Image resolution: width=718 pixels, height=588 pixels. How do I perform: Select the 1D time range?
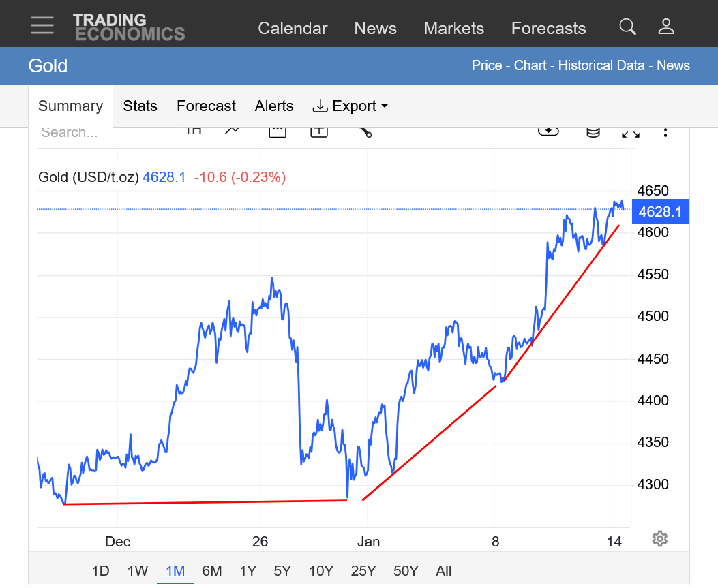coord(100,571)
